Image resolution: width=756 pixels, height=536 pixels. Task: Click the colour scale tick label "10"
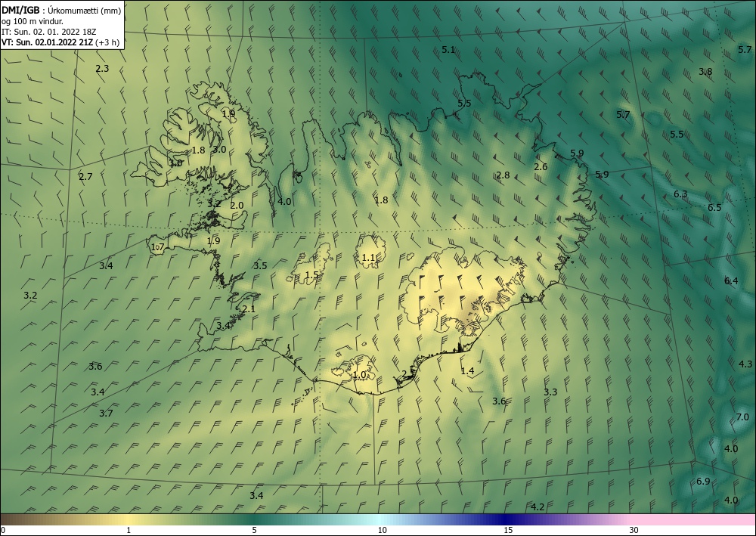pos(382,530)
